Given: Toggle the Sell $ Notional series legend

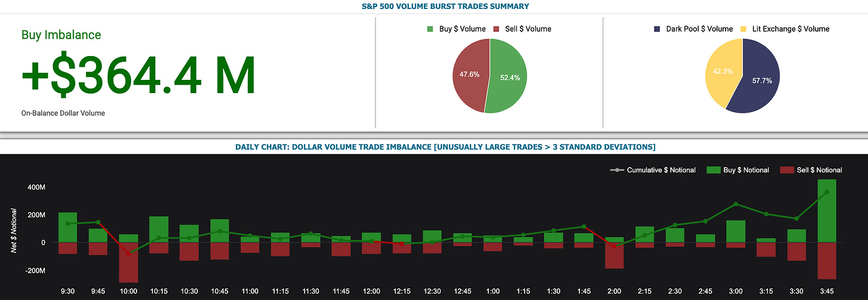Looking at the screenshot, I should pyautogui.click(x=811, y=170).
